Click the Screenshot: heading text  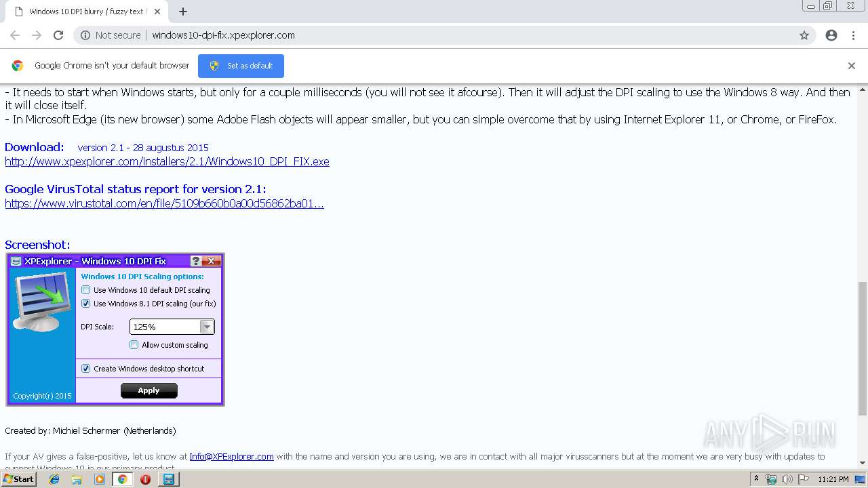pos(37,245)
